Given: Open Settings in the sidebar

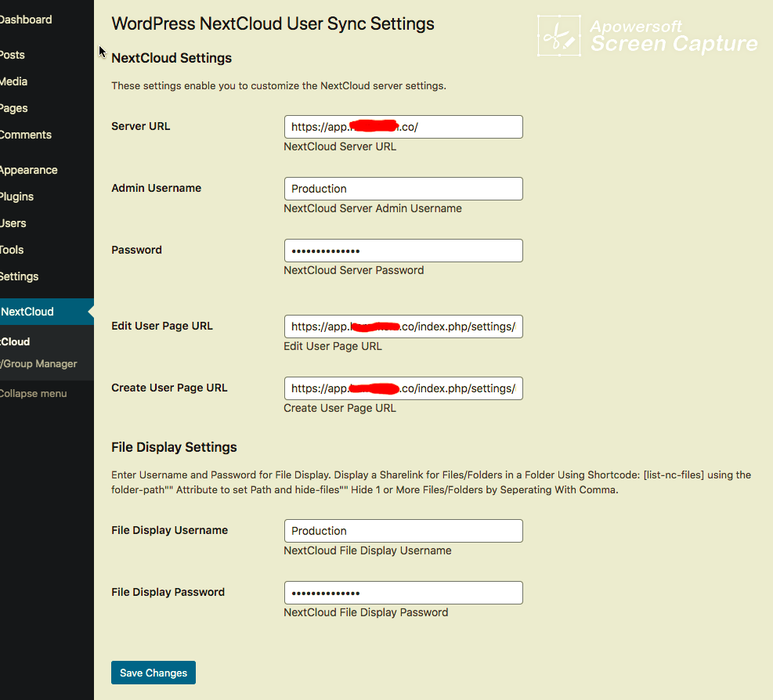Looking at the screenshot, I should click(20, 276).
